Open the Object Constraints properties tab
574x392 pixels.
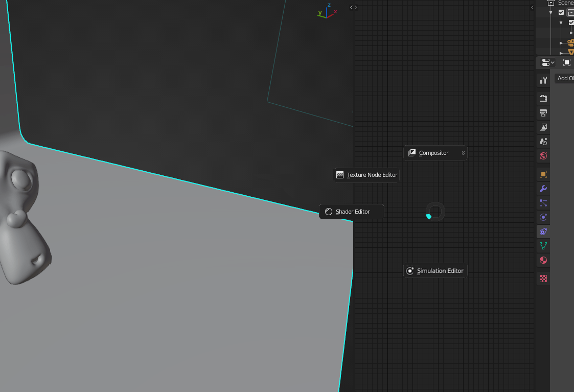click(x=543, y=232)
